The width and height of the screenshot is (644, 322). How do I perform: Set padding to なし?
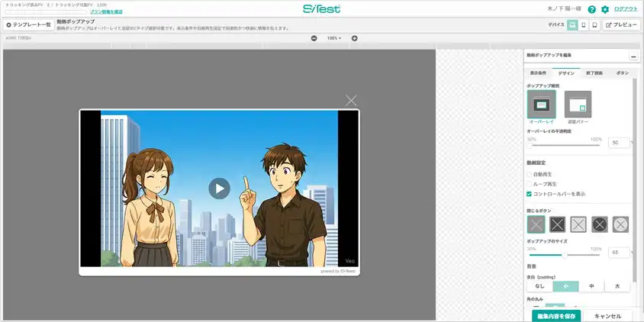tap(539, 286)
